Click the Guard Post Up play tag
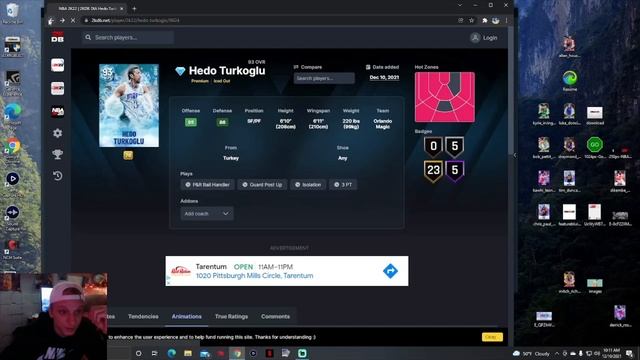Viewport: 640px width, 360px height. [x=262, y=184]
